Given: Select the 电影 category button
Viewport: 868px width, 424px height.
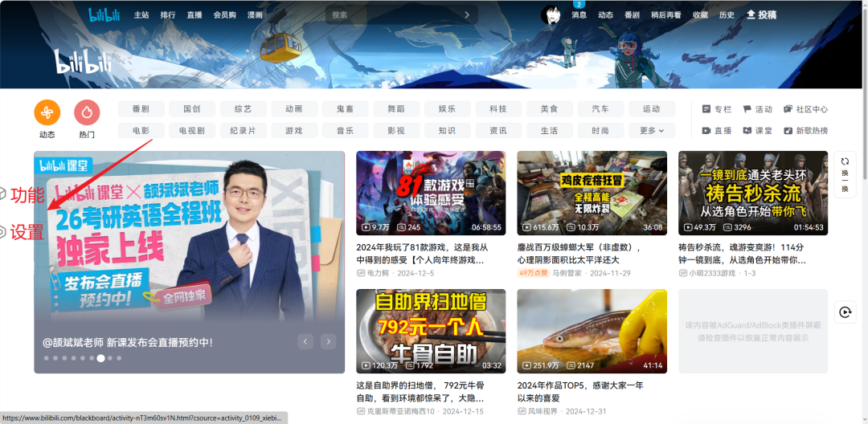Looking at the screenshot, I should (141, 131).
